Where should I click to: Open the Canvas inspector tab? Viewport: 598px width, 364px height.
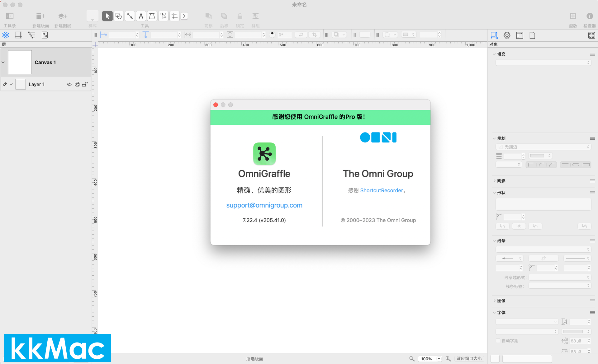pos(520,35)
